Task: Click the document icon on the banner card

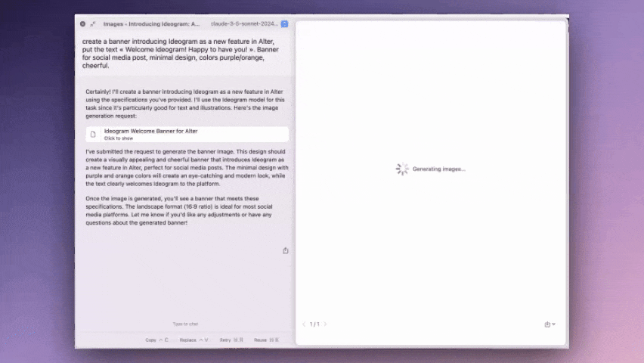Action: tap(93, 134)
